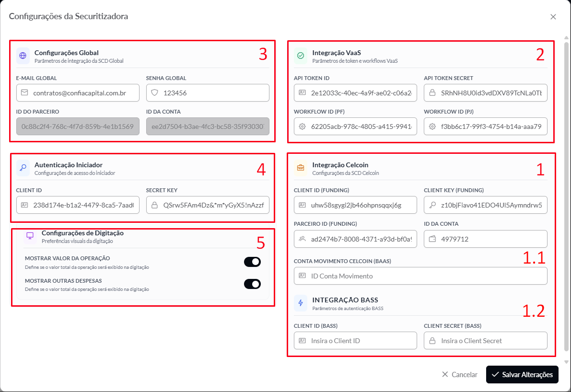The image size is (571, 392).
Task: Close the Configurações da Securitizadora dialog
Action: pyautogui.click(x=553, y=17)
